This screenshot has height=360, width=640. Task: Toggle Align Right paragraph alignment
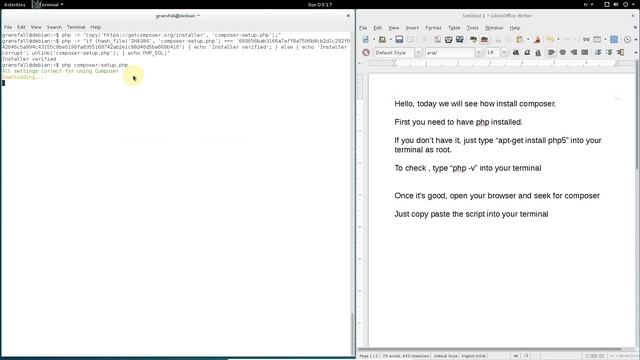click(573, 52)
